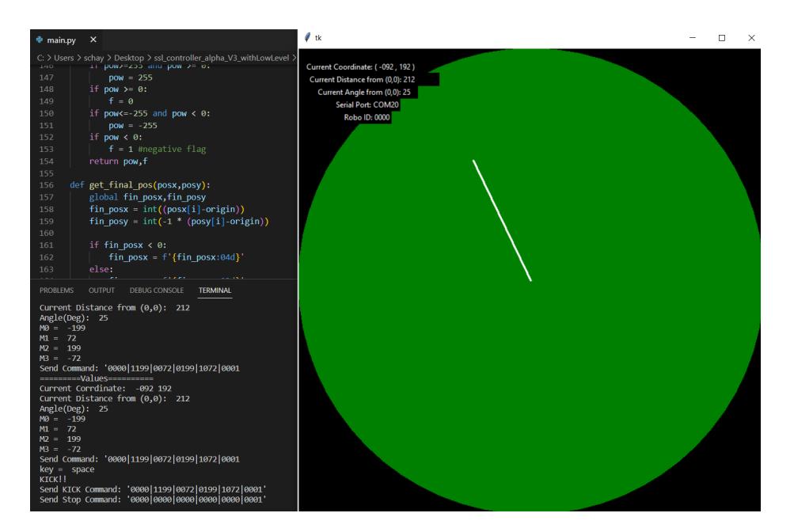Click the 'Current Coordinate: ( -092 , 192 )' label
The width and height of the screenshot is (794, 532).
360,66
